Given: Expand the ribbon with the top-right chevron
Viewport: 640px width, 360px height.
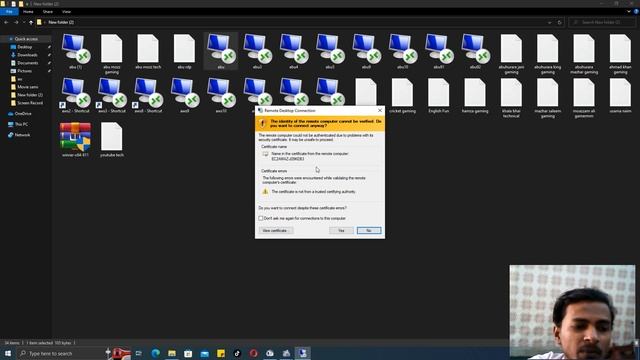Looking at the screenshot, I should coord(629,12).
